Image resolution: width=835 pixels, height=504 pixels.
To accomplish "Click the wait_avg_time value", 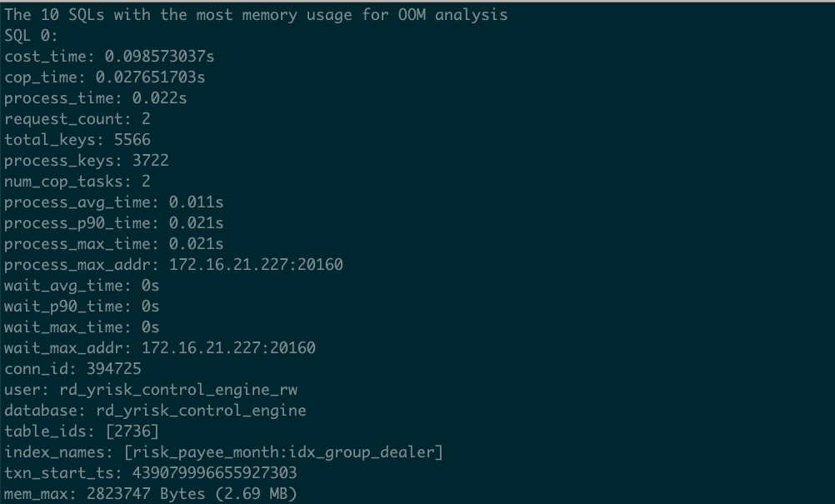I will 150,286.
